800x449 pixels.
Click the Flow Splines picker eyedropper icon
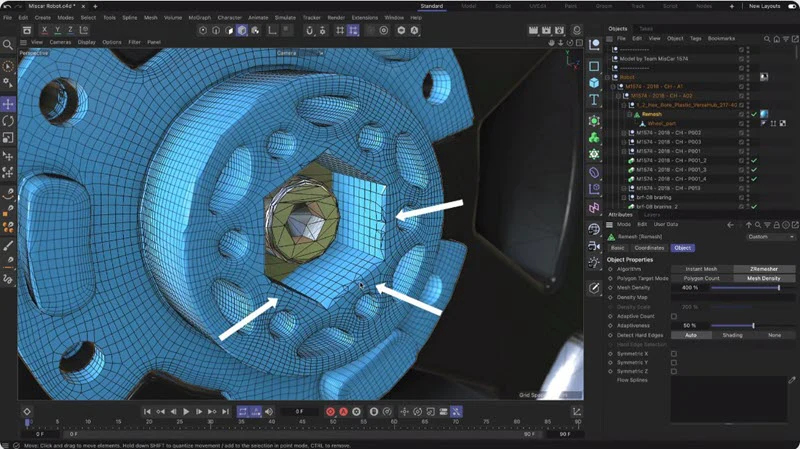(792, 380)
